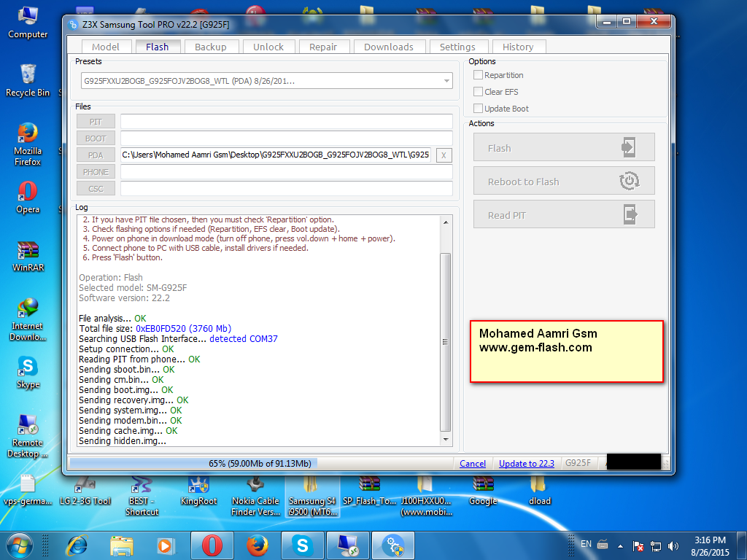747x560 pixels.
Task: Expand the Presets firmware dropdown
Action: click(446, 81)
